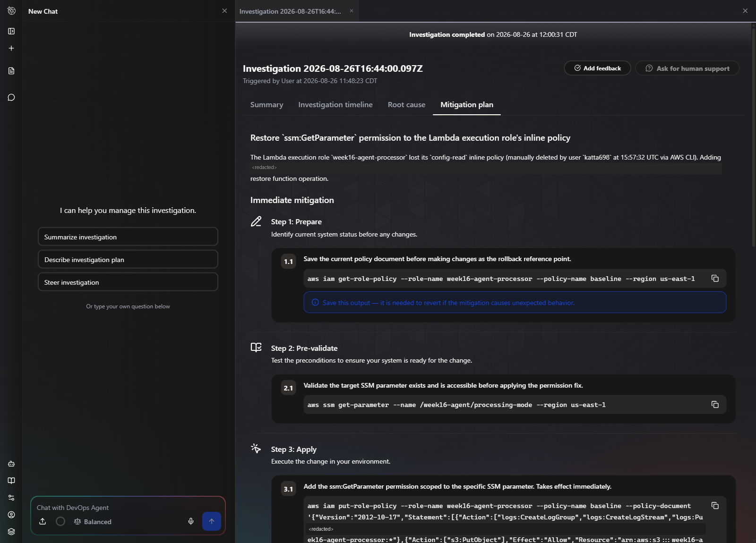756x543 pixels.
Task: Click step number 1.1 badge
Action: point(288,262)
